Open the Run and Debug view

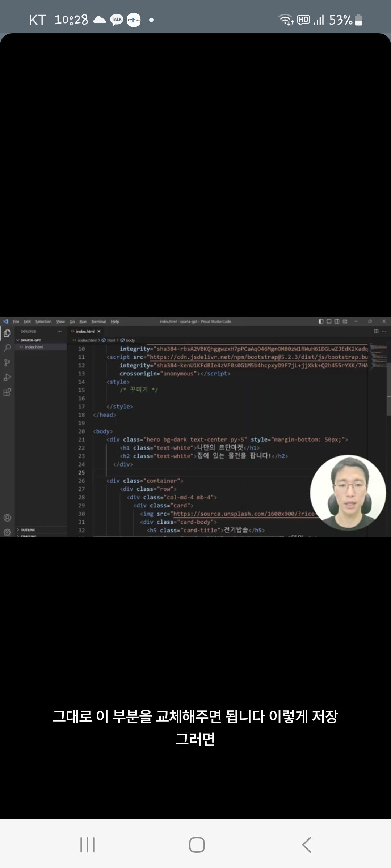point(7,378)
